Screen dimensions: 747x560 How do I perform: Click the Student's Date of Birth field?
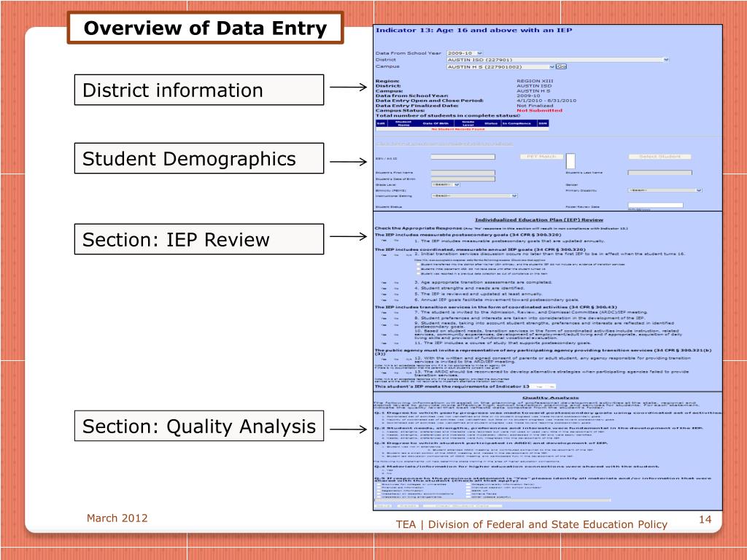pos(462,179)
